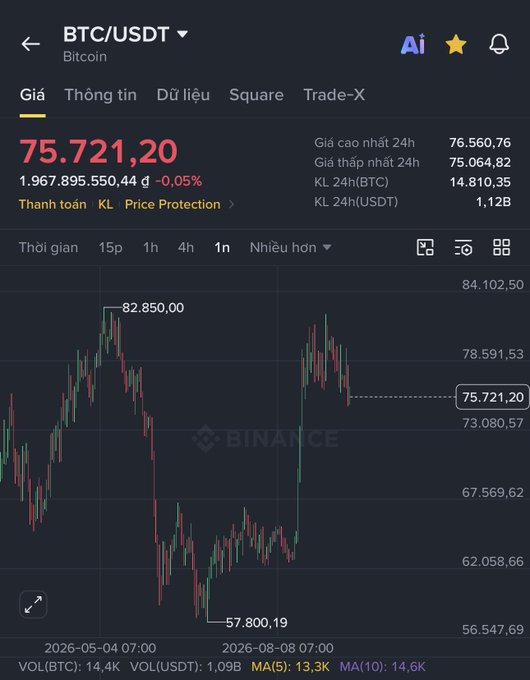Select the Giá tab
This screenshot has height=680, width=530.
32,95
